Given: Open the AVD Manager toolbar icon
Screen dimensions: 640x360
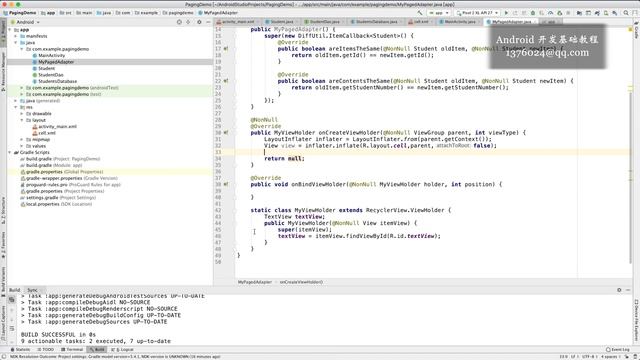Looking at the screenshot, I should click(x=606, y=13).
